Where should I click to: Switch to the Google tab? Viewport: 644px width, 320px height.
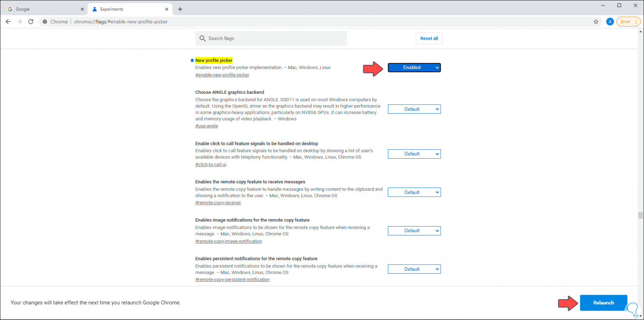pos(43,9)
